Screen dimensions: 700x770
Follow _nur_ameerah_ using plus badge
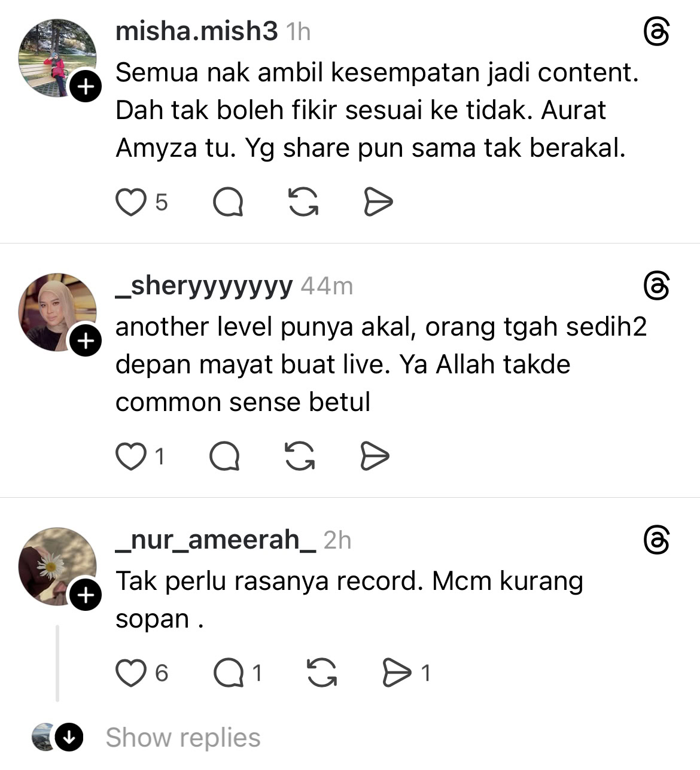[x=86, y=595]
